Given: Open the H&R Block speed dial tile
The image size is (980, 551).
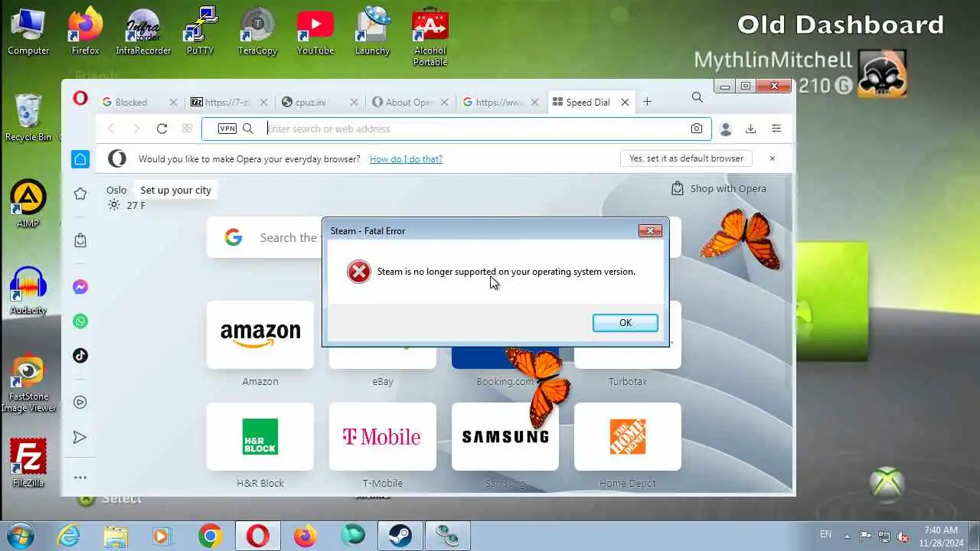Looking at the screenshot, I should tap(260, 436).
